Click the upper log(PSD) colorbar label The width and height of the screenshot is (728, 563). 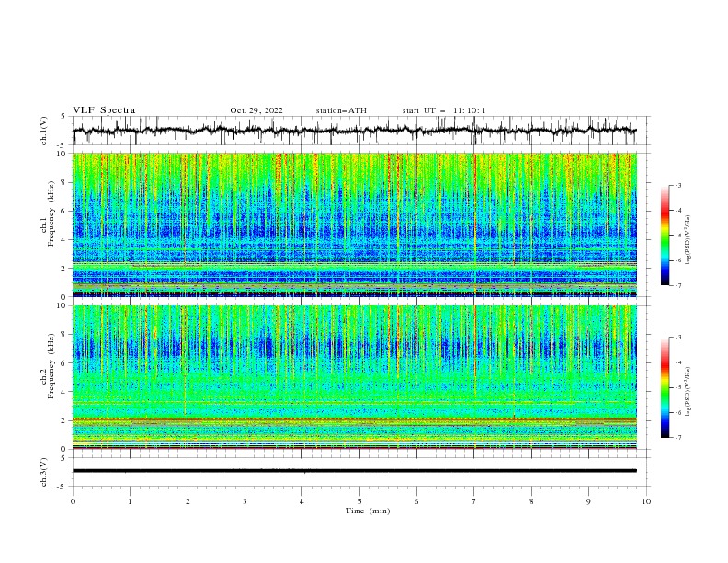pos(688,240)
